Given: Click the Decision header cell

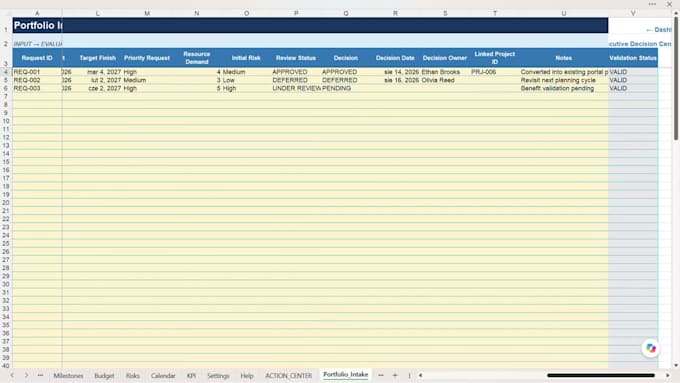Looking at the screenshot, I should (346, 58).
